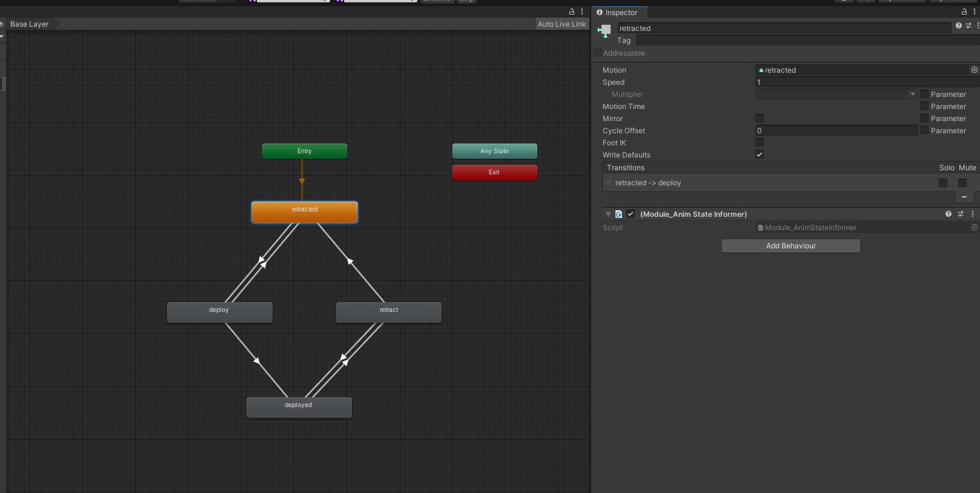
Task: Open help for Module_Anim State Informer
Action: [x=949, y=214]
